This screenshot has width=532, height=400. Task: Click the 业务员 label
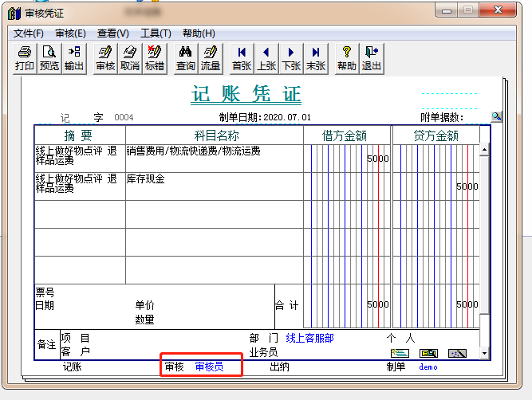(264, 352)
